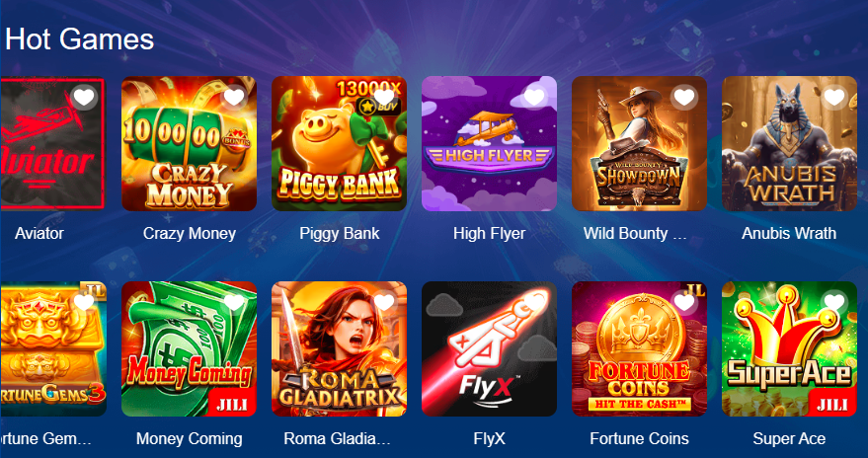
Task: Click the Super Ace game name
Action: [789, 439]
